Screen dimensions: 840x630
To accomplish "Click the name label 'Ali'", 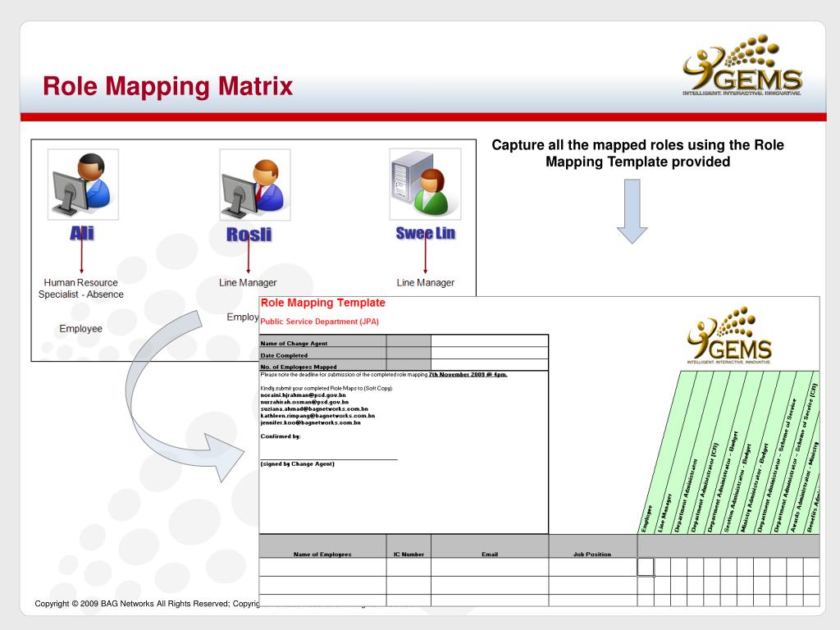I will click(x=82, y=234).
